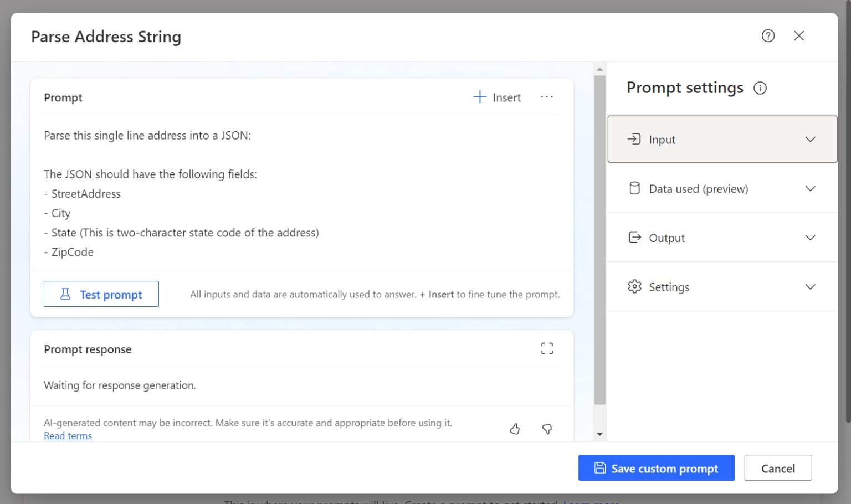Open the Read terms link

click(x=68, y=436)
